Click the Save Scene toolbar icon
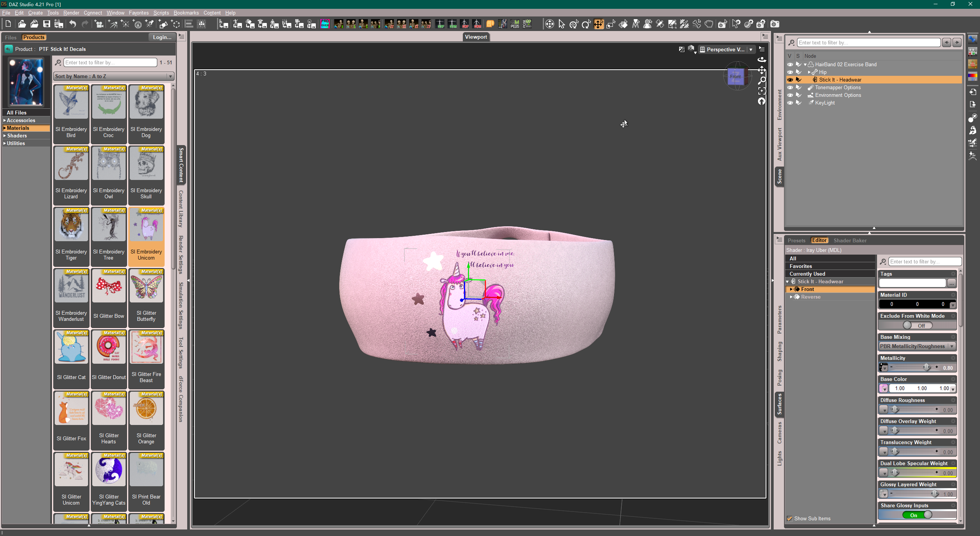The height and width of the screenshot is (536, 980). coord(46,24)
